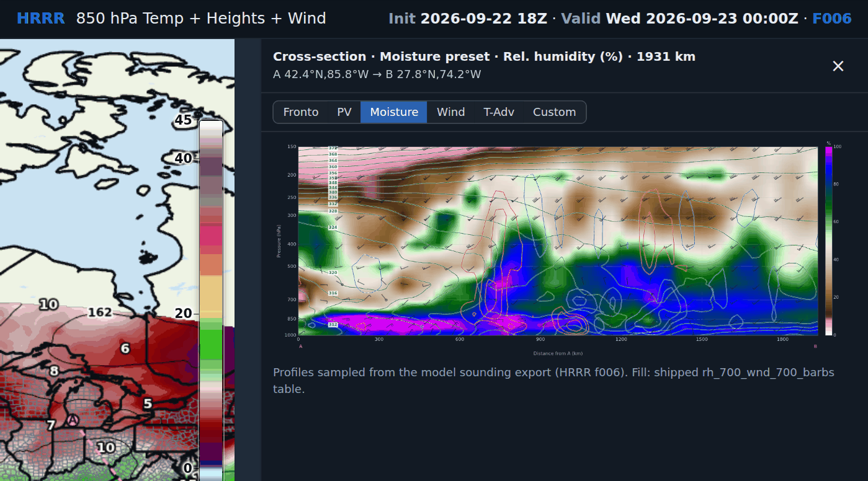Click the 45 label on the map color scale

(x=183, y=120)
